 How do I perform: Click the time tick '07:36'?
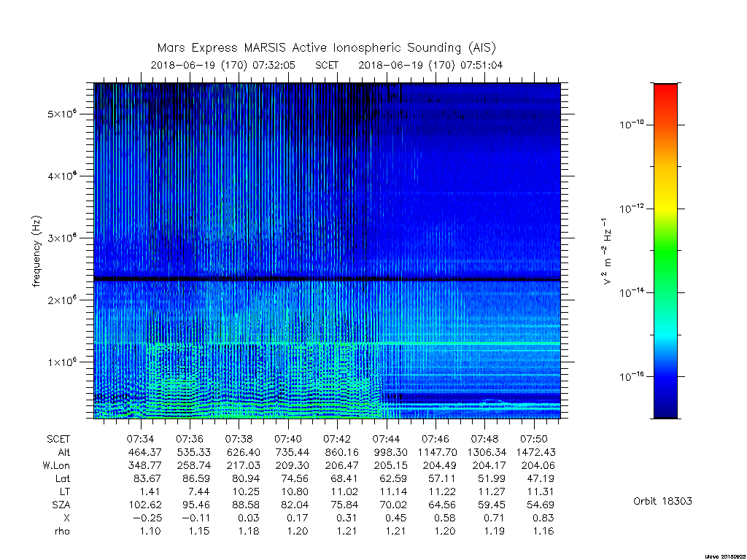pos(190,439)
